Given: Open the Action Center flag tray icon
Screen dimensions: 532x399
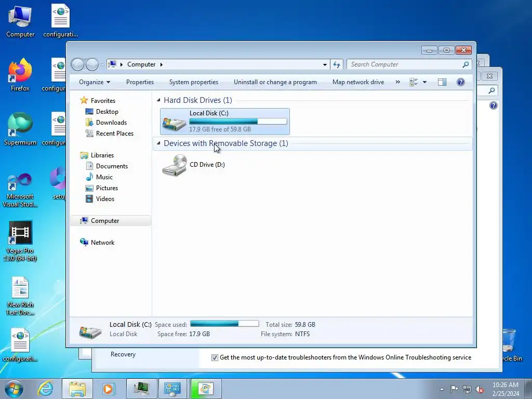Looking at the screenshot, I should (x=454, y=389).
